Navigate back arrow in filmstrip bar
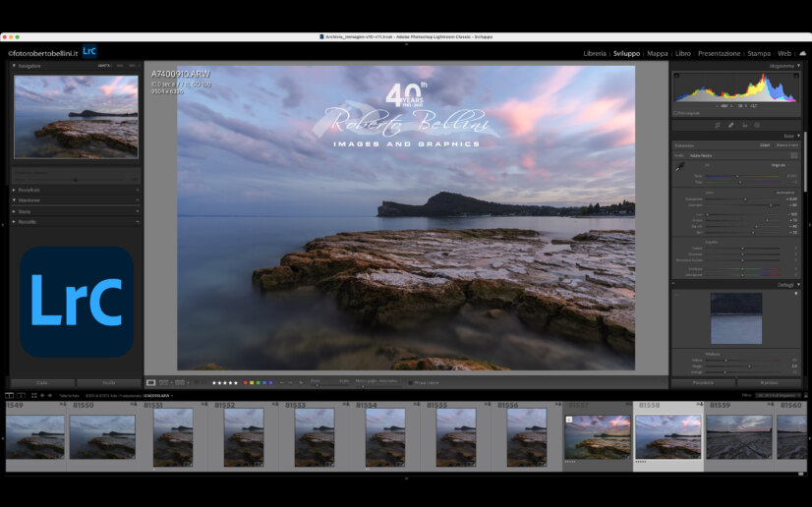Viewport: 812px width, 507px height. (42, 396)
